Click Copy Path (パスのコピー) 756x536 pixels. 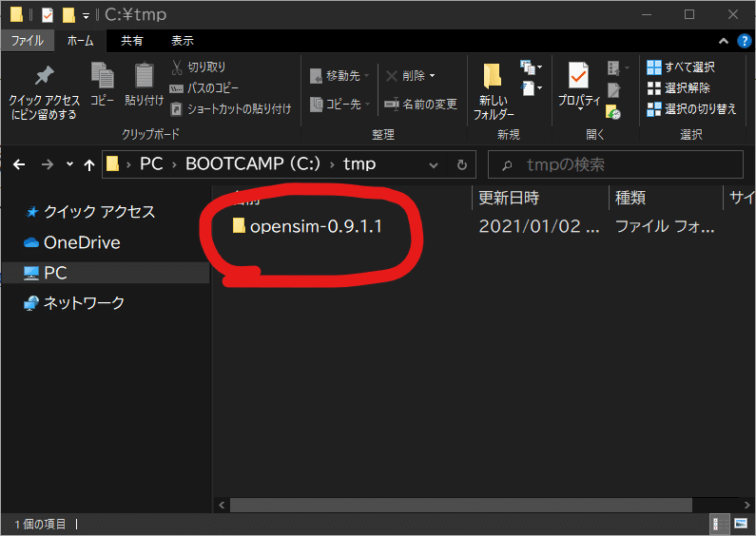point(204,88)
